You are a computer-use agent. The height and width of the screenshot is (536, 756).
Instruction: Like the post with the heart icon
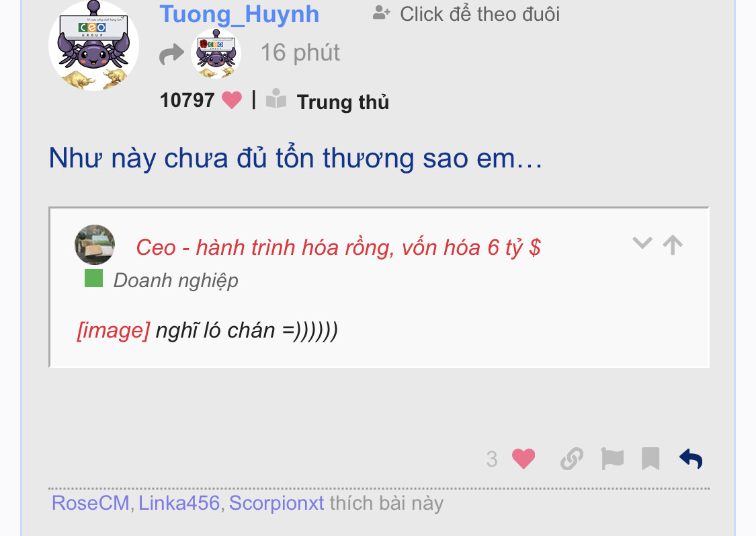coord(523,459)
